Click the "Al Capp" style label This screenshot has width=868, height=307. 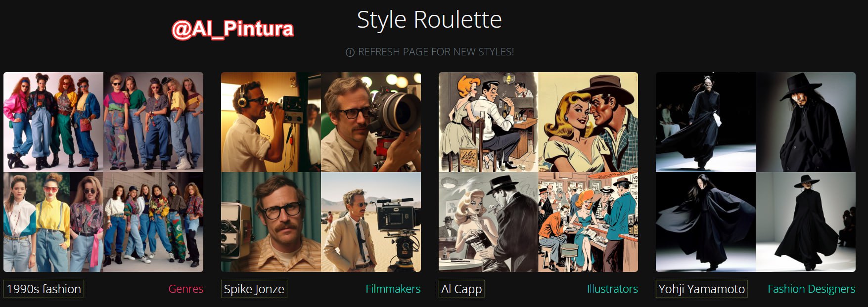461,289
